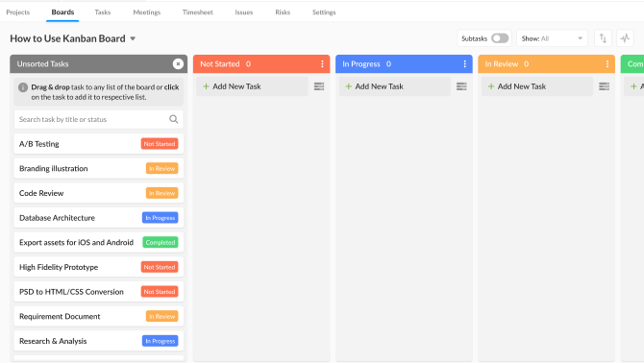
Task: Click Not Started badge on A/B Testing
Action: coord(160,144)
